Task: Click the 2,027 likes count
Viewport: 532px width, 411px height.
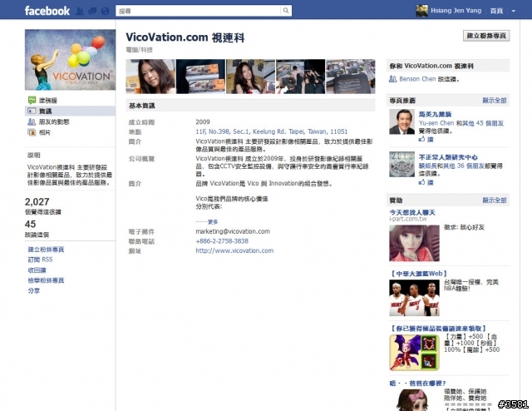Action: [37, 202]
